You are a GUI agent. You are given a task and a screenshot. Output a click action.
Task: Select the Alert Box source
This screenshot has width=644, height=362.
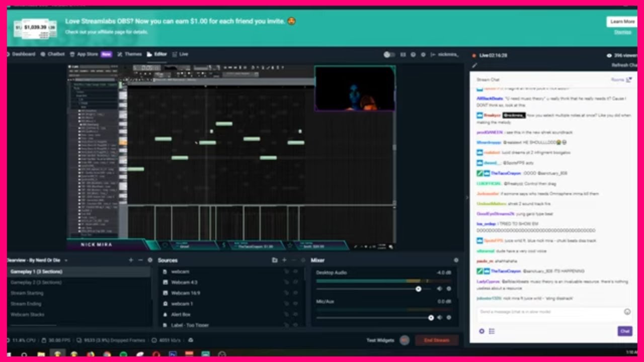(x=231, y=314)
